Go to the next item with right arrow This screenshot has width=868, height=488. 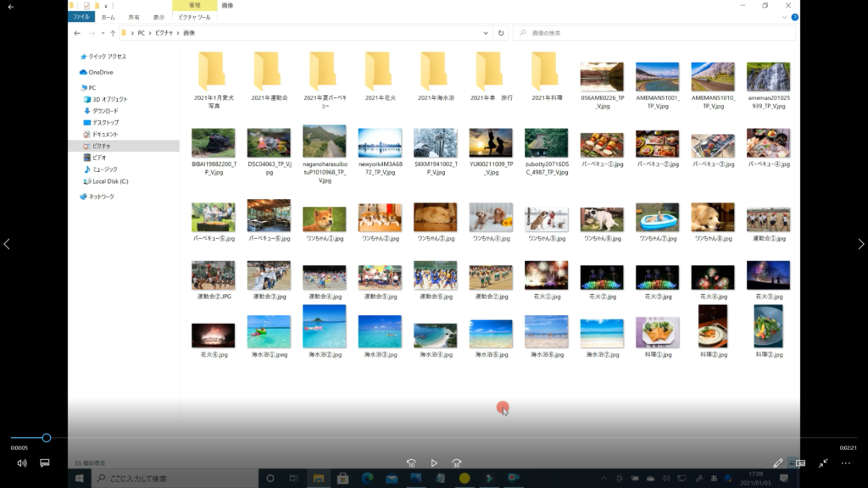click(860, 244)
